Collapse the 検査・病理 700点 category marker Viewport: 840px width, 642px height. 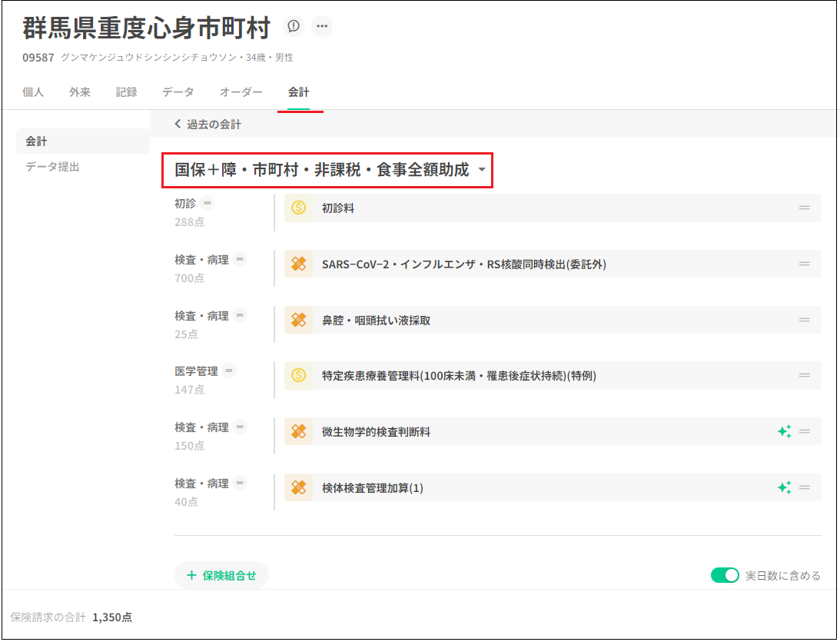[241, 260]
